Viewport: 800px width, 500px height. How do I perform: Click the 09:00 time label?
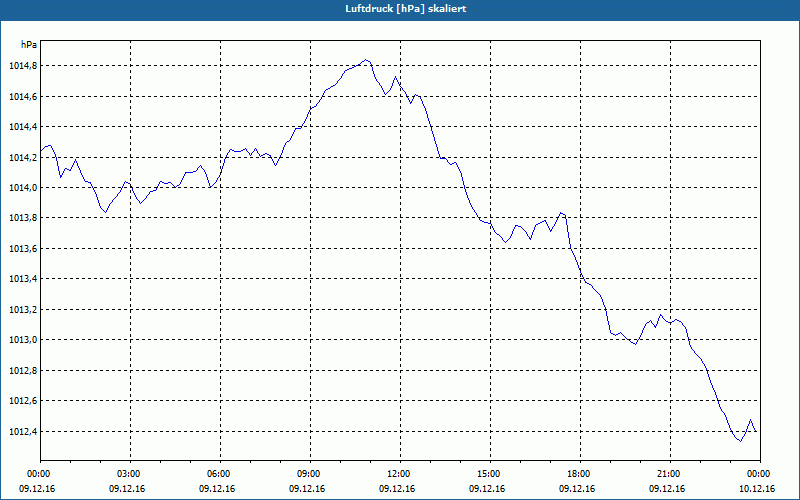point(310,474)
